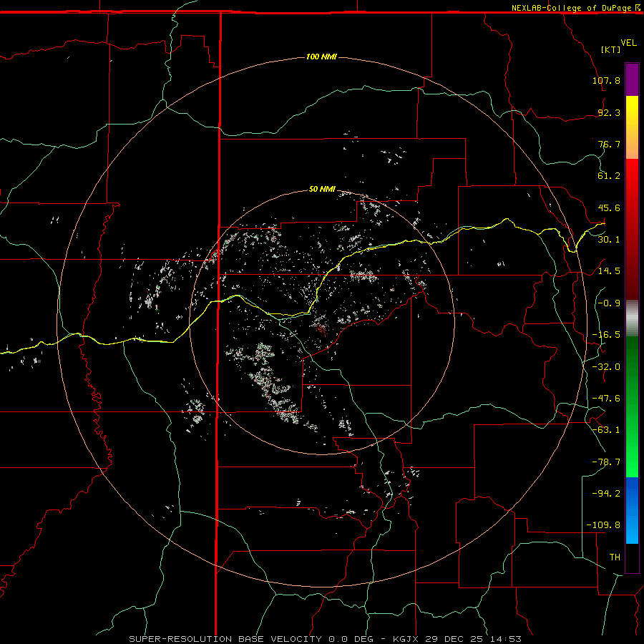The width and height of the screenshot is (644, 644).
Task: Click the yellow segment of velocity color bar
Action: (632, 127)
